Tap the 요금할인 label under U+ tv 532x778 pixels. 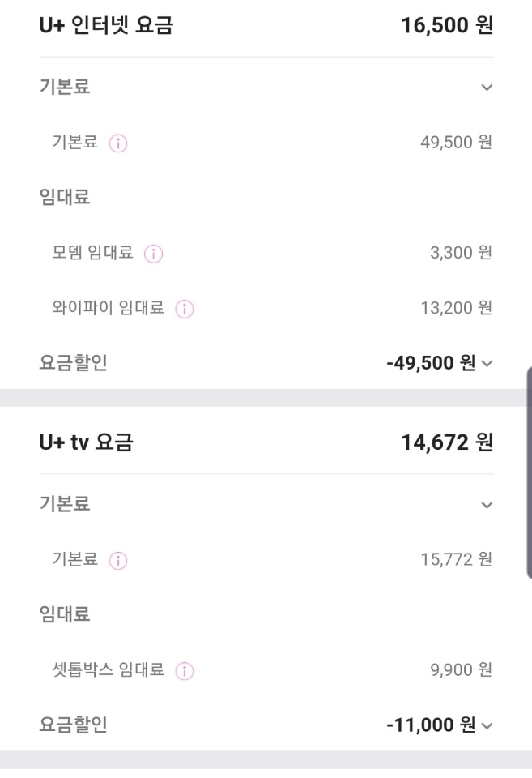tap(74, 725)
